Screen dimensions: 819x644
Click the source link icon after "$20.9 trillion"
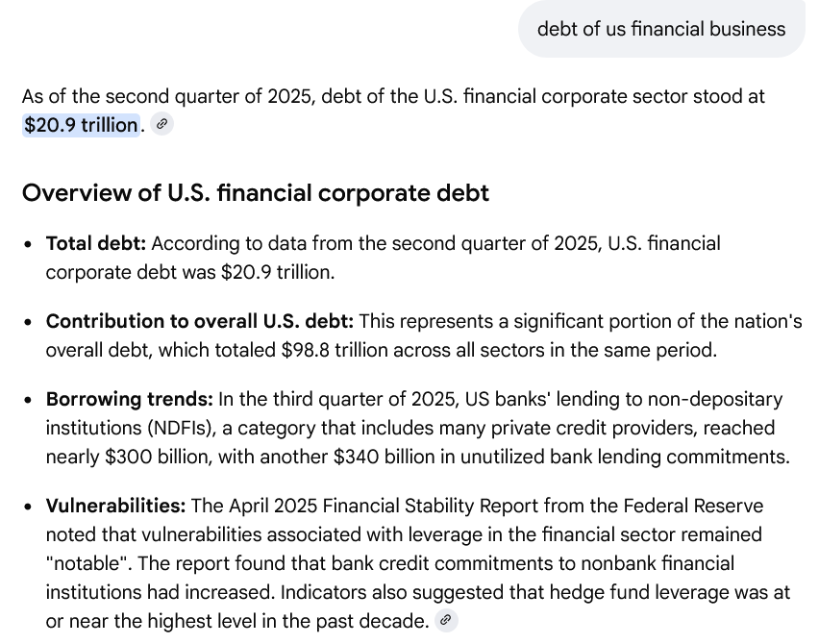point(162,124)
